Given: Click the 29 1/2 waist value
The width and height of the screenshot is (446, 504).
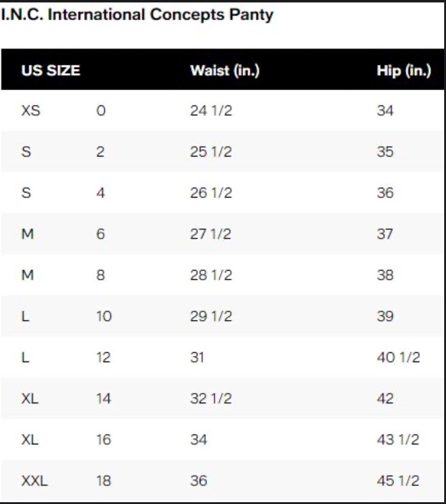Looking at the screenshot, I should [x=211, y=316].
